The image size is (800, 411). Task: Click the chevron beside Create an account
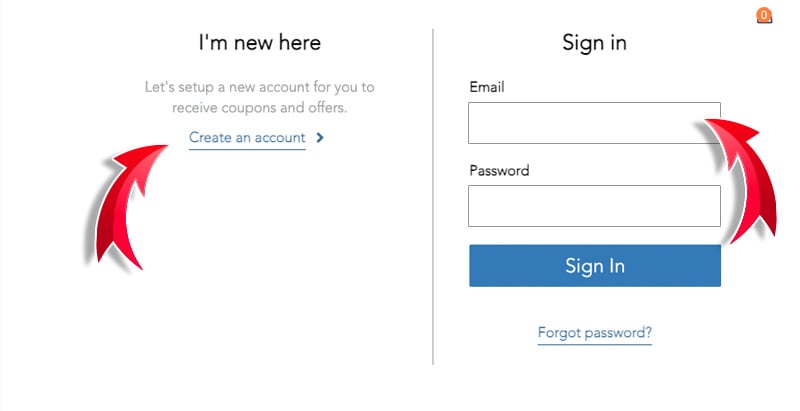pyautogui.click(x=320, y=138)
